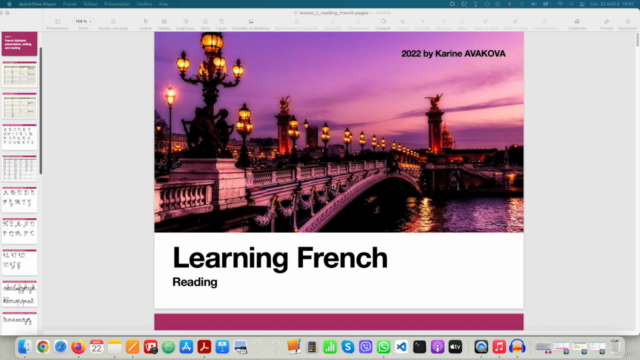Open the Insérer toolbar menu

145,24
